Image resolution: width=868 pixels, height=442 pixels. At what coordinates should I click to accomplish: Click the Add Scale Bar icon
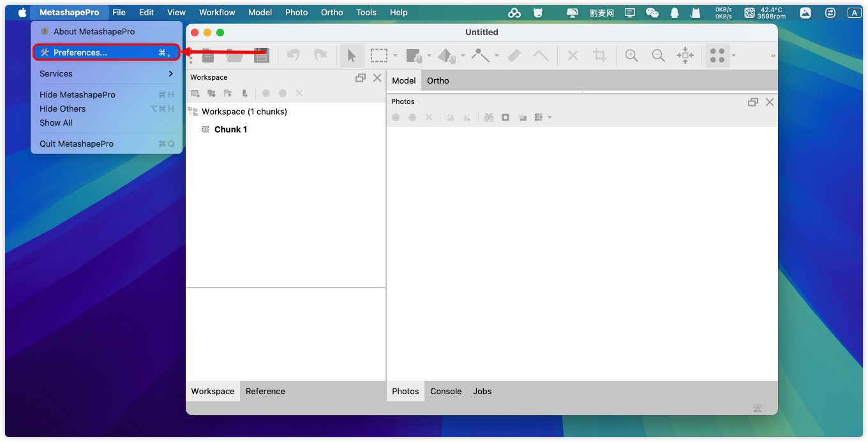coord(245,93)
